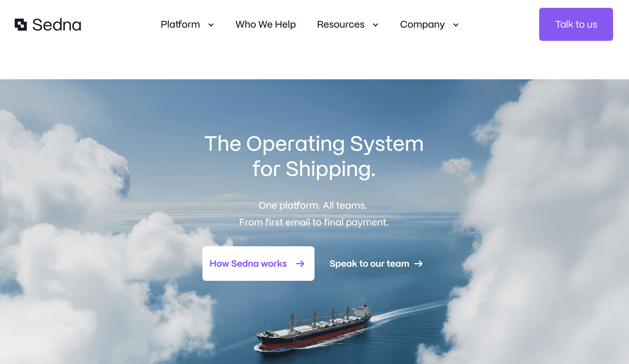Click the Operating System for Shipping headline

[314, 156]
